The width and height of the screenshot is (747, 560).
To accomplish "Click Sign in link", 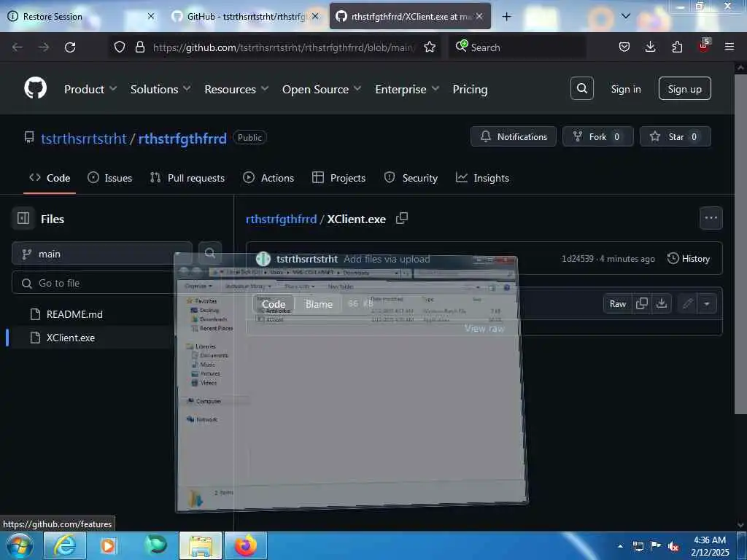I will [x=625, y=89].
